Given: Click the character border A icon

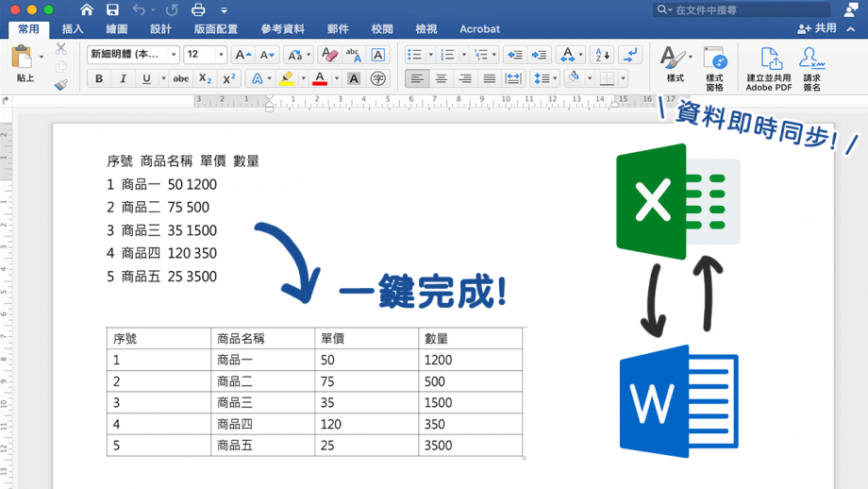Looking at the screenshot, I should tap(378, 54).
